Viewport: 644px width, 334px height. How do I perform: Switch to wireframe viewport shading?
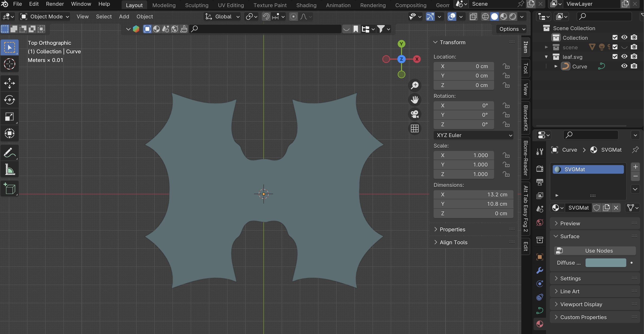485,17
